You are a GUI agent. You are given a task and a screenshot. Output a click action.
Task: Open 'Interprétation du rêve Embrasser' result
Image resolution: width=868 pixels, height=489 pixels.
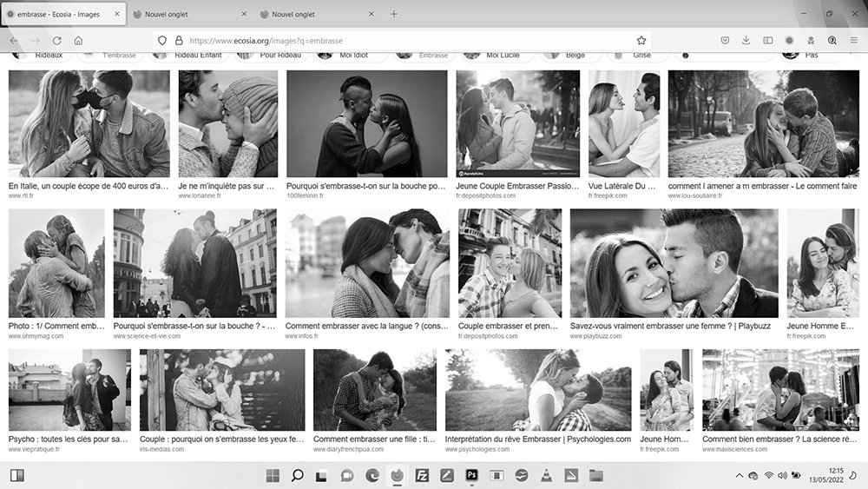pyautogui.click(x=538, y=439)
